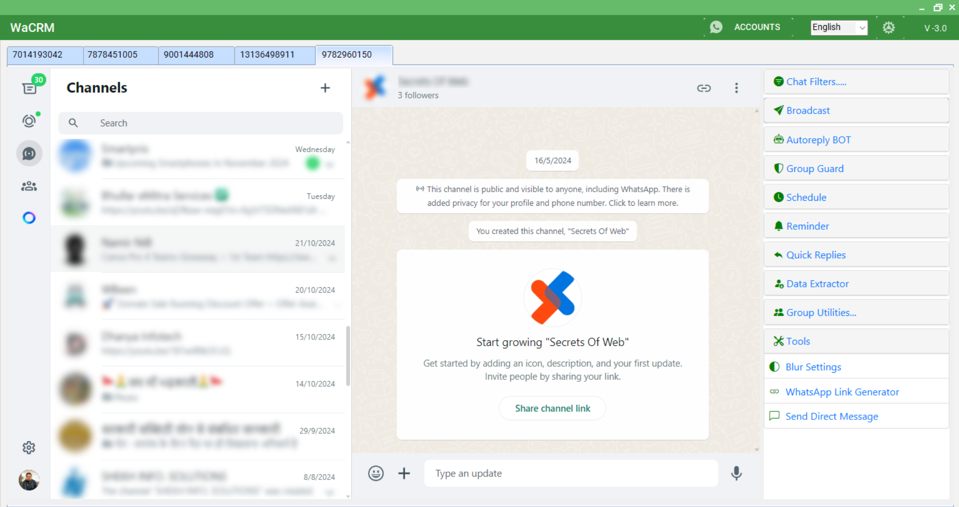Image resolution: width=959 pixels, height=507 pixels.
Task: Click the Type an update field
Action: [570, 473]
